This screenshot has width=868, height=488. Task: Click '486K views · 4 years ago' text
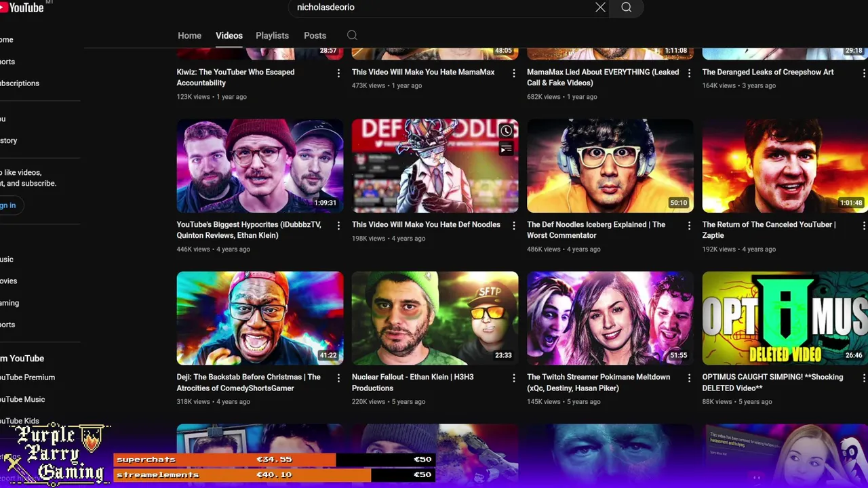tap(564, 249)
